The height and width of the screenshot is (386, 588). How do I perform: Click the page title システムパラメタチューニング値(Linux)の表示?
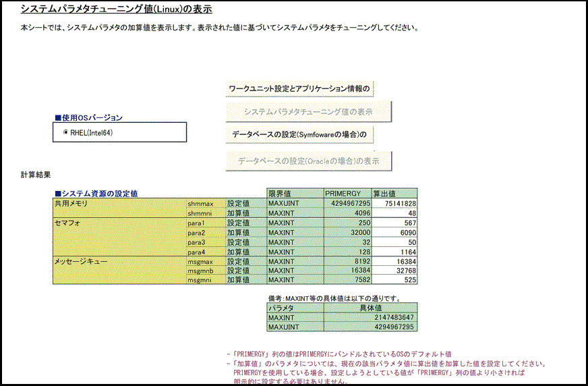(x=116, y=9)
